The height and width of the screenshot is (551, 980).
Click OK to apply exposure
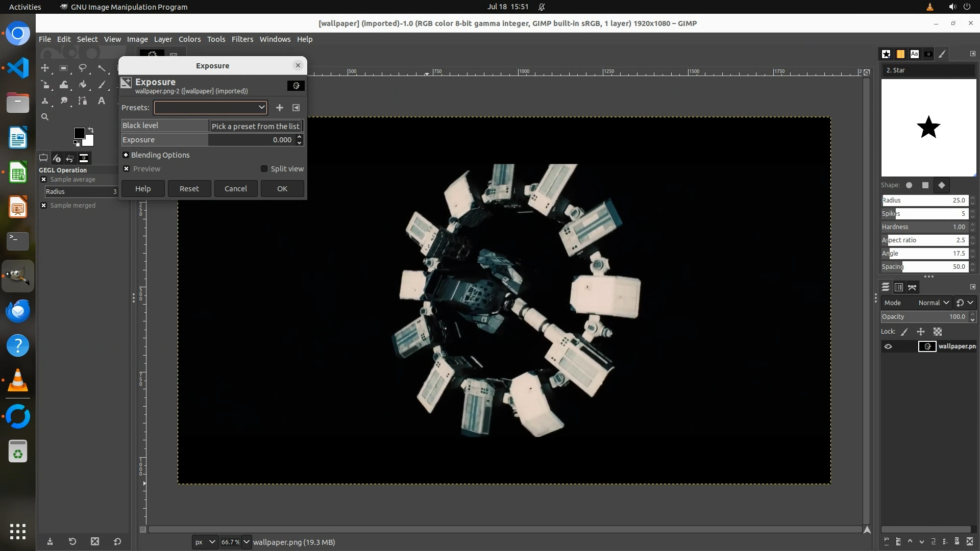[x=282, y=189]
